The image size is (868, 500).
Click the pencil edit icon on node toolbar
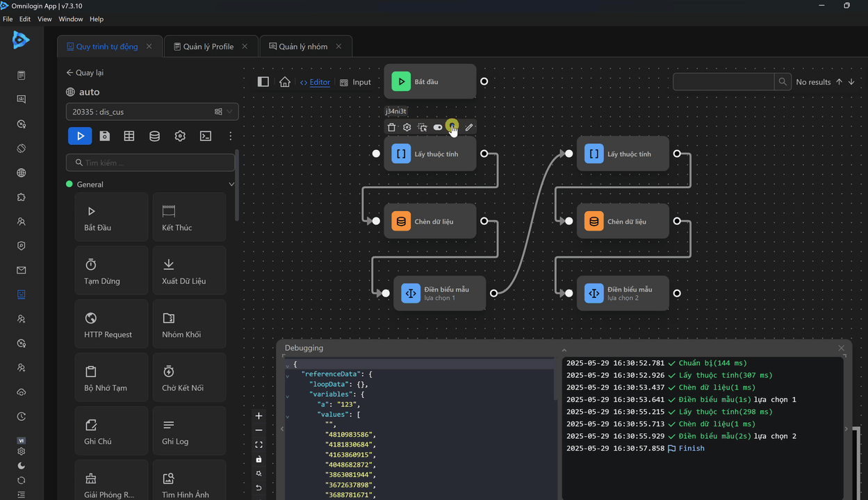point(469,127)
